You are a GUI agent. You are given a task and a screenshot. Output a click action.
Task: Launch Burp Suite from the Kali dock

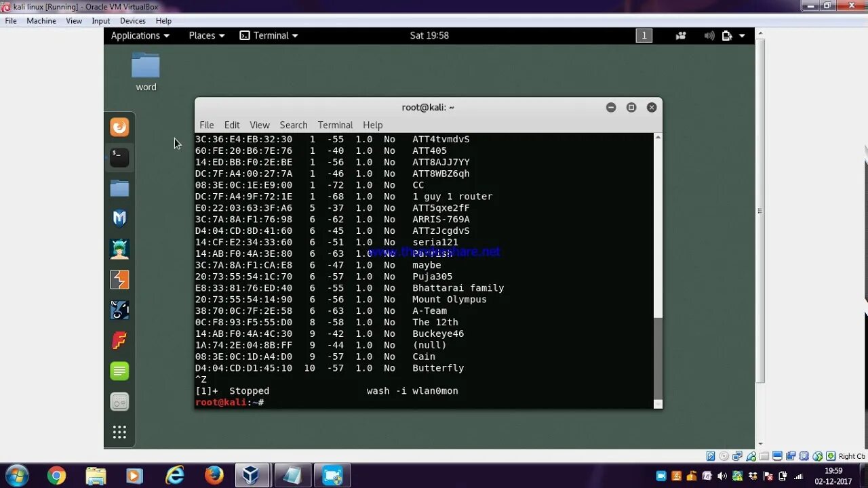click(119, 280)
